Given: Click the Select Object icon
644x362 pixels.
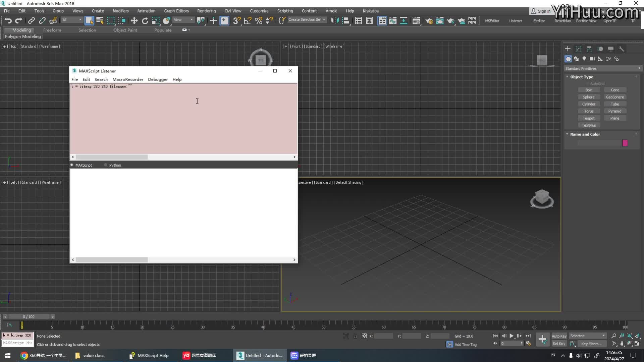Looking at the screenshot, I should [89, 20].
